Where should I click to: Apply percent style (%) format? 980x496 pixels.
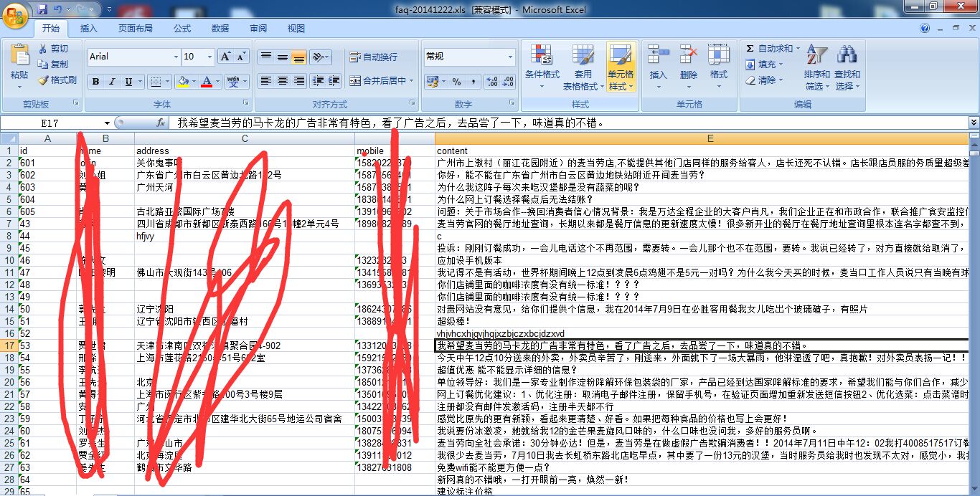coord(456,82)
